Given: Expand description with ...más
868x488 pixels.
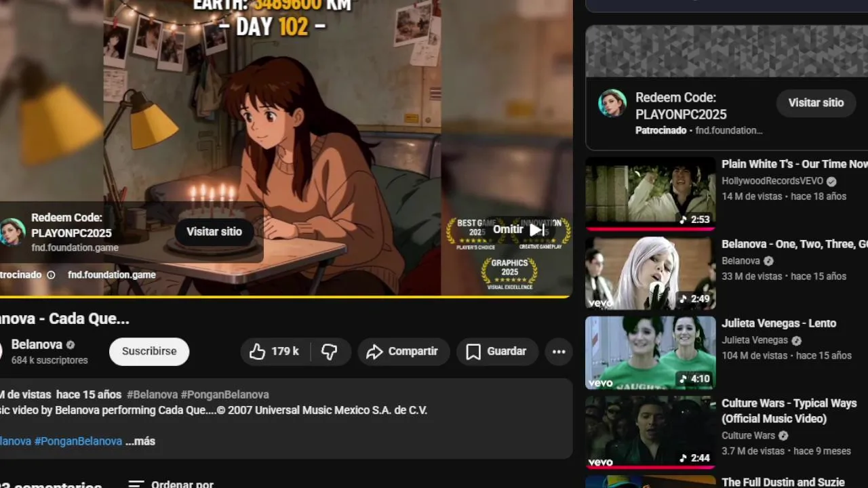Looking at the screenshot, I should click(140, 441).
